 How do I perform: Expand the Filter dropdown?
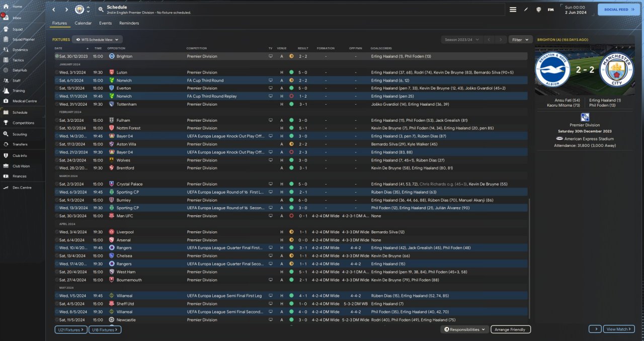520,39
